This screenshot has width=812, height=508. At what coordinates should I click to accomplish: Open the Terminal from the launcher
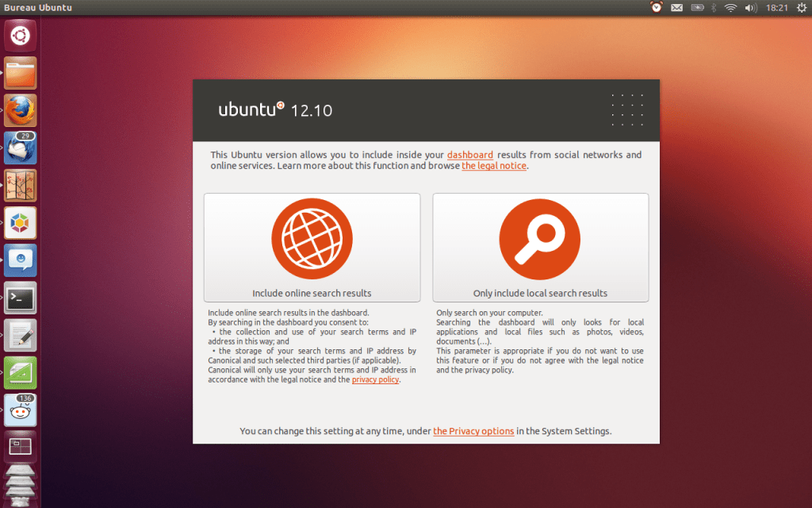21,298
